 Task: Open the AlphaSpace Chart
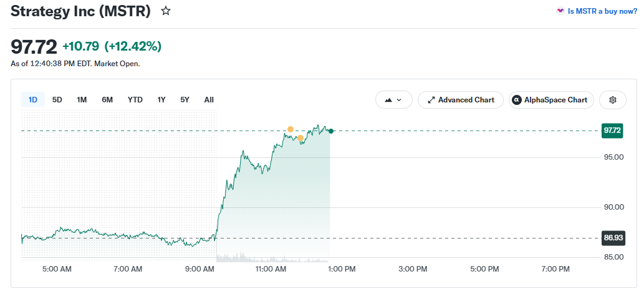[551, 100]
